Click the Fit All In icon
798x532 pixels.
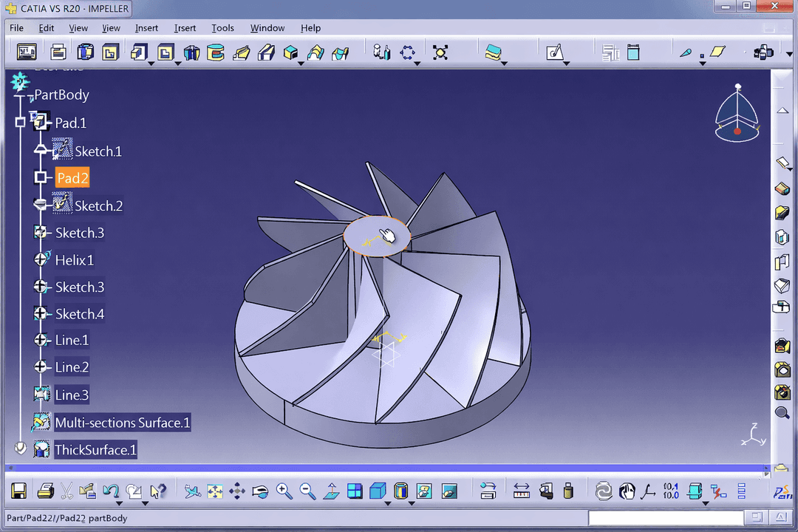tap(215, 491)
